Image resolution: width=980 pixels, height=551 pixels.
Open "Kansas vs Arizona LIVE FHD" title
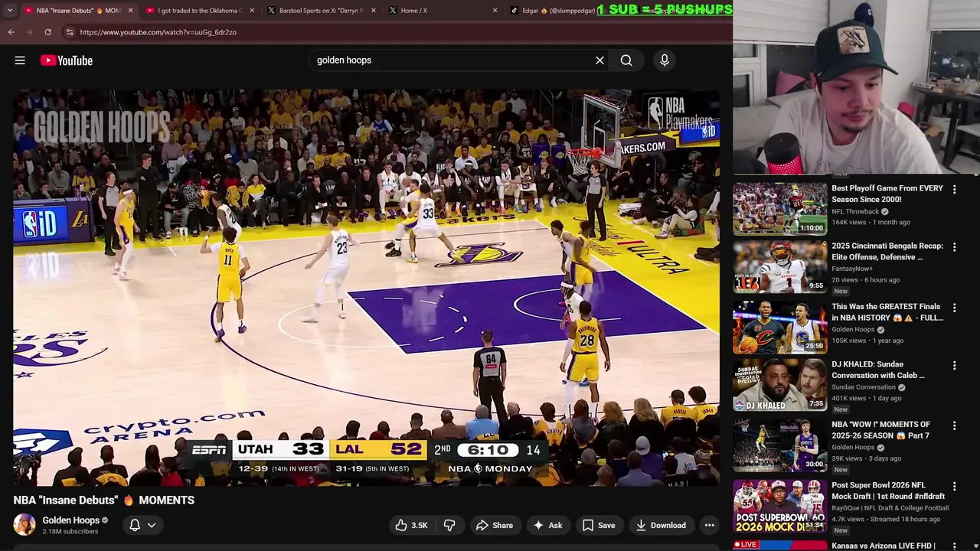(884, 546)
